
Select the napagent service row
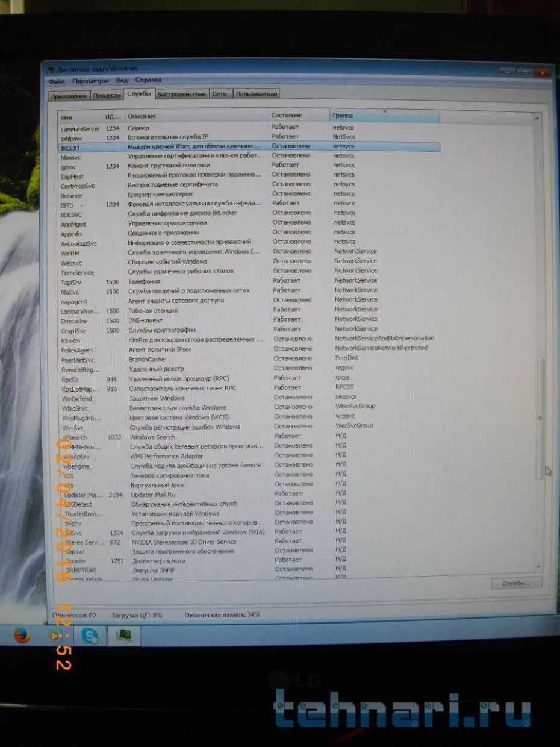coord(249,301)
